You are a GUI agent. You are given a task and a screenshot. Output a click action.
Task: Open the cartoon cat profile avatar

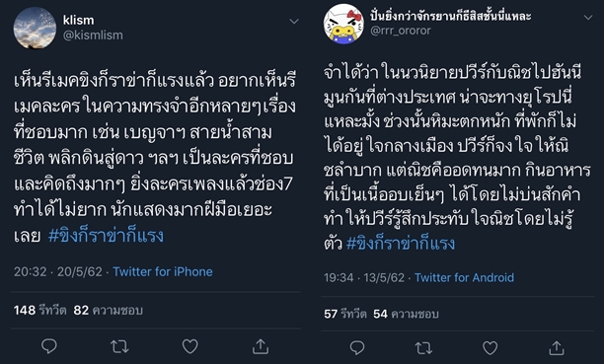point(343,24)
